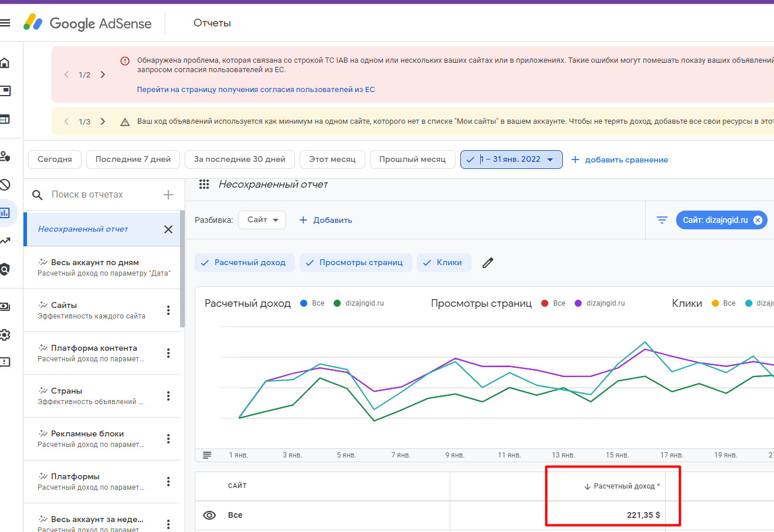
Task: Open the Сайт breakdown dropdown
Action: [x=262, y=220]
